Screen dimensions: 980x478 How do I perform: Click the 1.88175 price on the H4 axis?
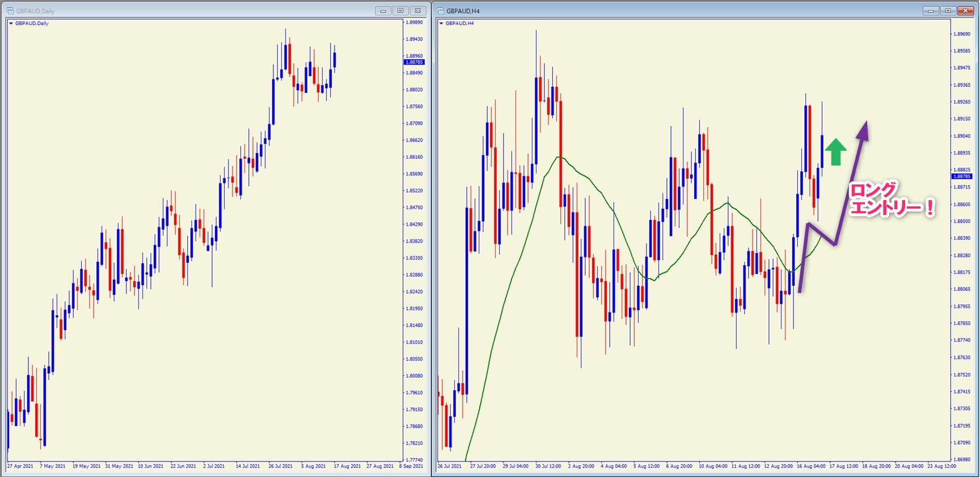[962, 272]
